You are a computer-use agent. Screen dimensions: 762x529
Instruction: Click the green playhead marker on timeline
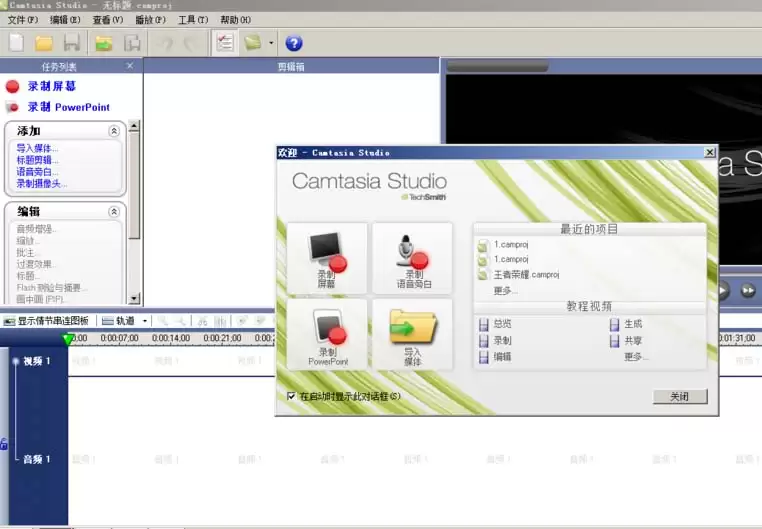[x=69, y=339]
